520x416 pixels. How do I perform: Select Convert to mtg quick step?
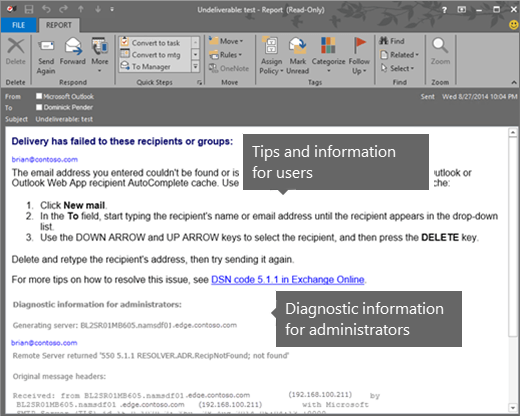pyautogui.click(x=155, y=55)
